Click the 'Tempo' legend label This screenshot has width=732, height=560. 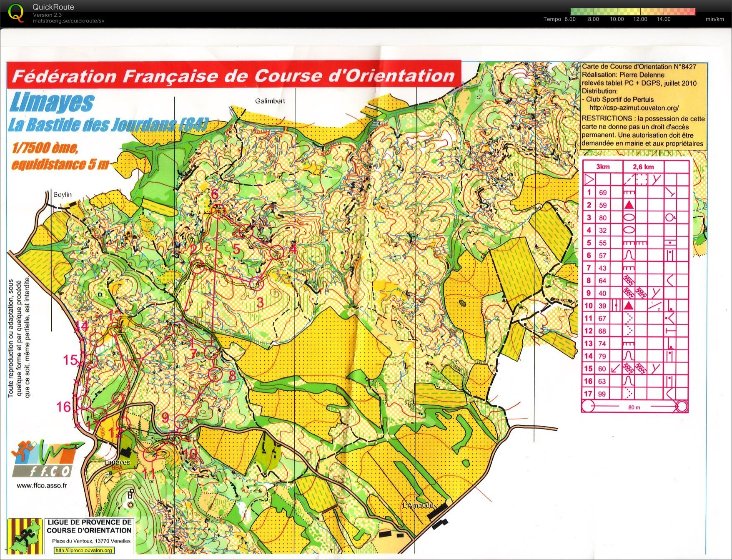(x=552, y=19)
